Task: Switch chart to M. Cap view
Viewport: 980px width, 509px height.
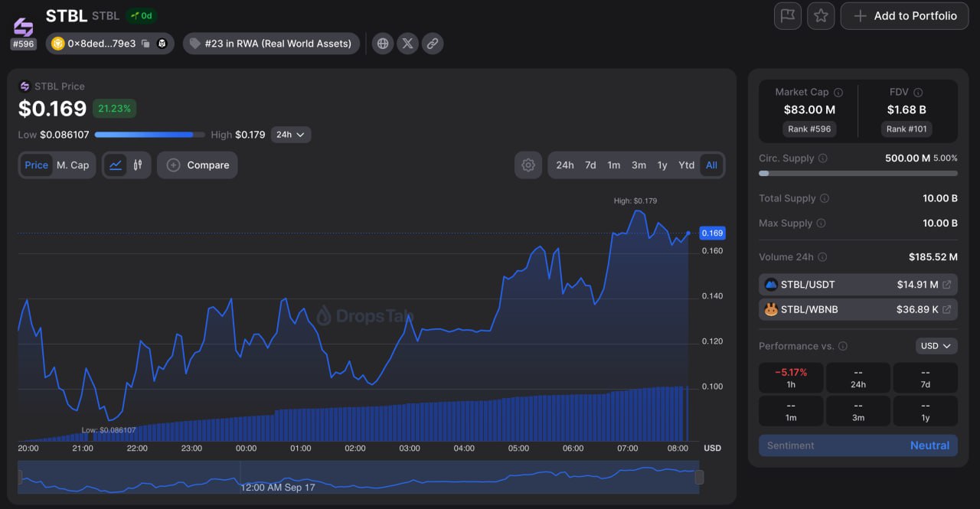Action: coord(73,165)
